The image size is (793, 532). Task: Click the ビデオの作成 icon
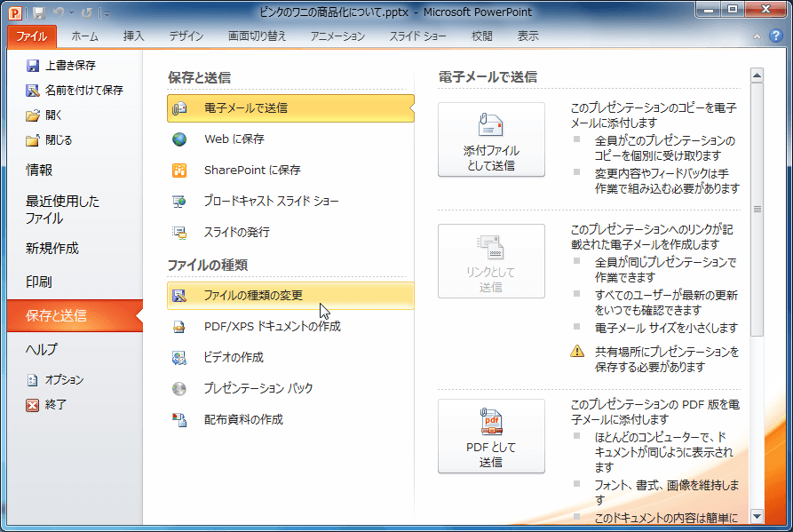click(179, 358)
